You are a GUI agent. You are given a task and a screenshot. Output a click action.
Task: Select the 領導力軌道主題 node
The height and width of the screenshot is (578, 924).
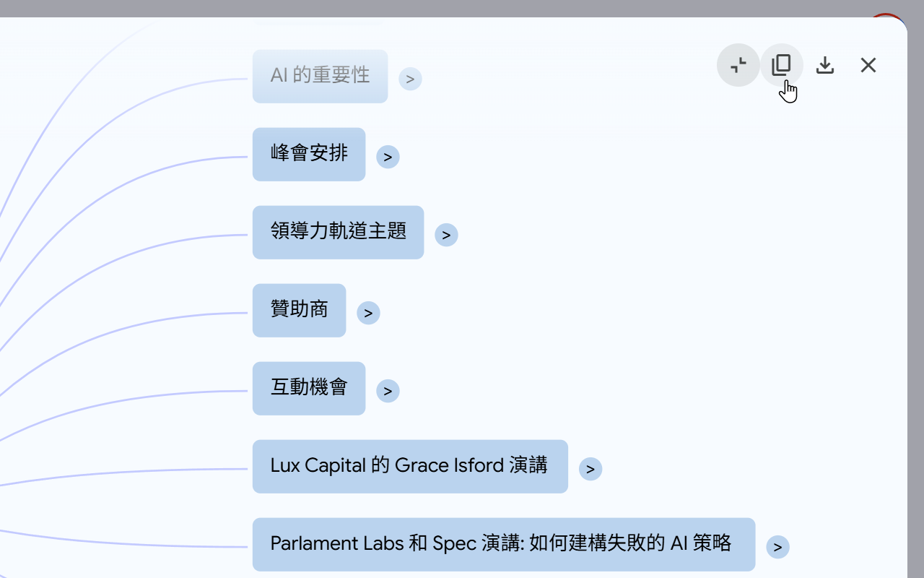(338, 232)
